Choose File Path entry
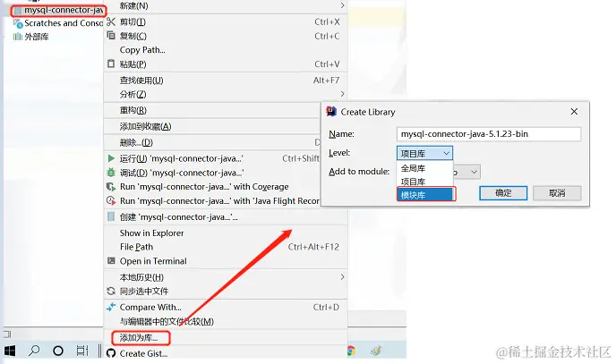This screenshot has height=364, width=616. [x=226, y=247]
